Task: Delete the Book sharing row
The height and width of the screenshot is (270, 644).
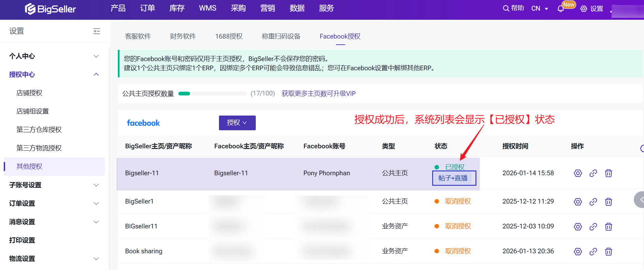Action: 608,251
